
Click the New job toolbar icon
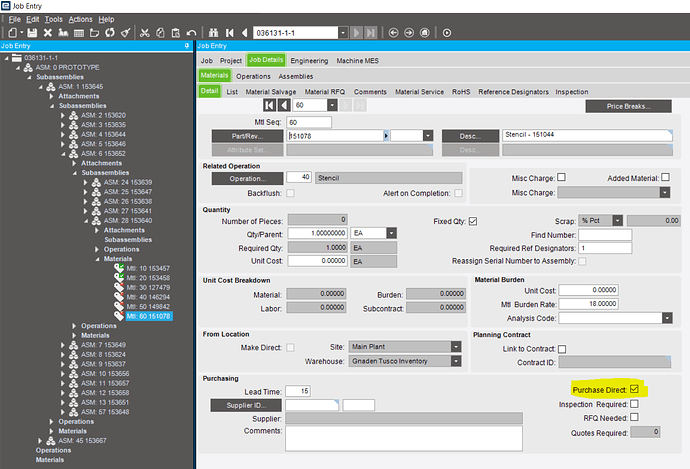tap(13, 33)
